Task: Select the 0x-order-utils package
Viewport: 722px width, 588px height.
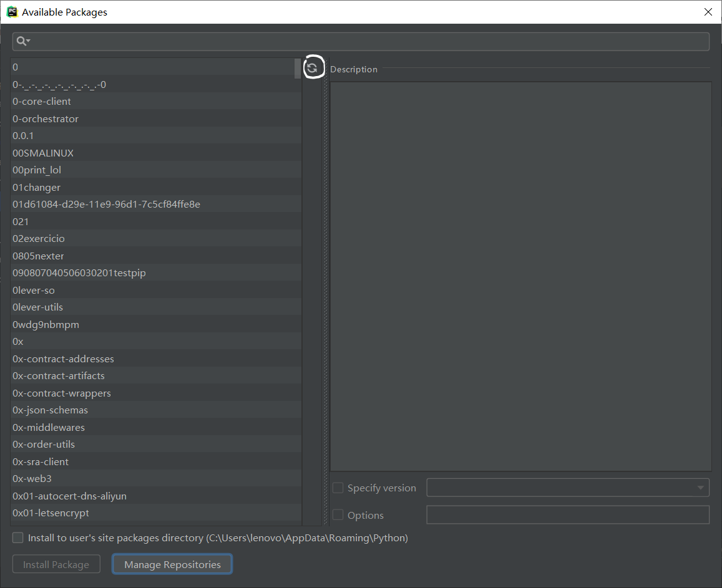Action: pyautogui.click(x=156, y=444)
